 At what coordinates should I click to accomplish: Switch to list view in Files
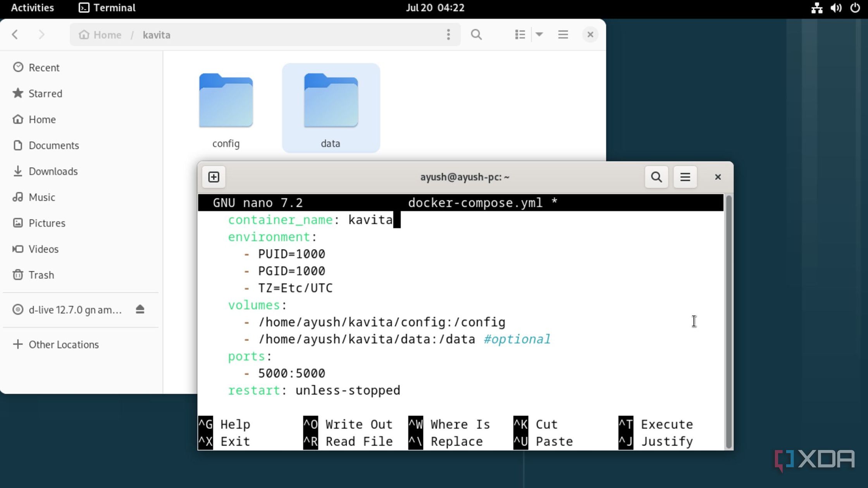click(520, 35)
